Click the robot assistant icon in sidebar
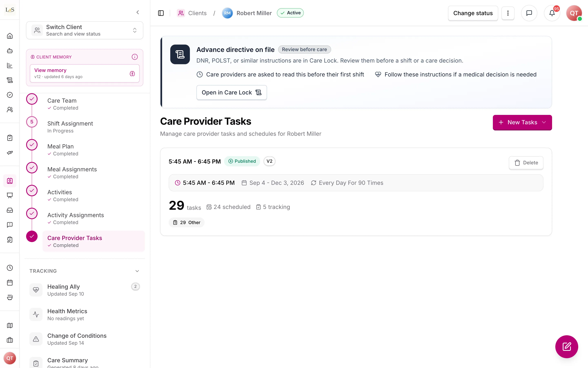Viewport: 588px width, 368px height. [10, 51]
